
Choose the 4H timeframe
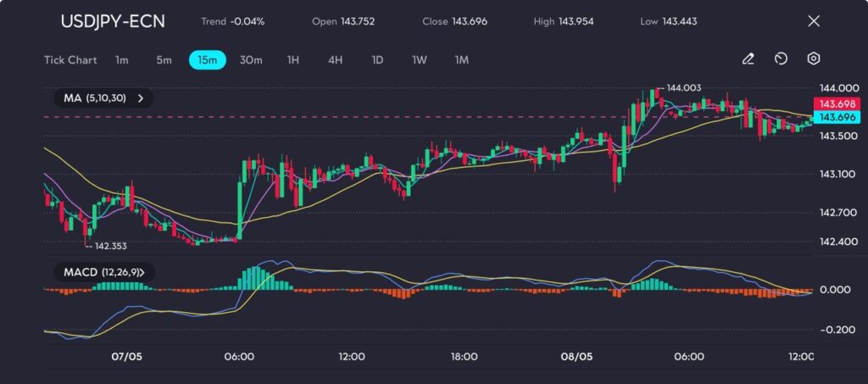335,60
